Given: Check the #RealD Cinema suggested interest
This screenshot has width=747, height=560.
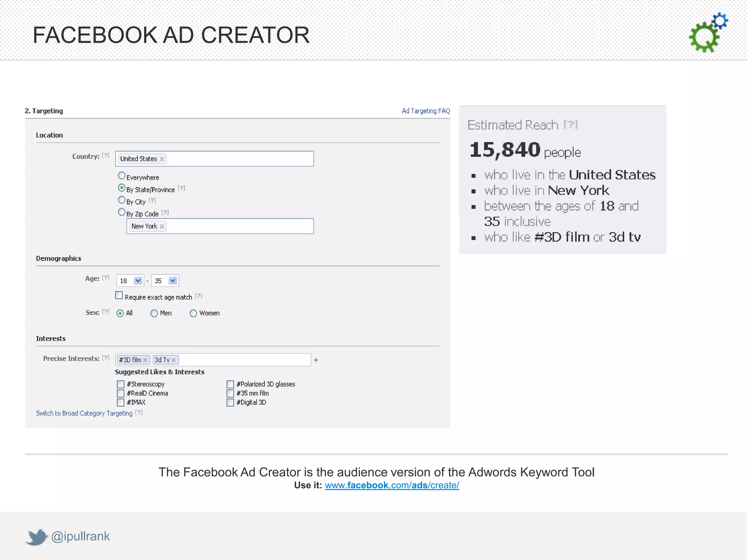Looking at the screenshot, I should [x=121, y=393].
